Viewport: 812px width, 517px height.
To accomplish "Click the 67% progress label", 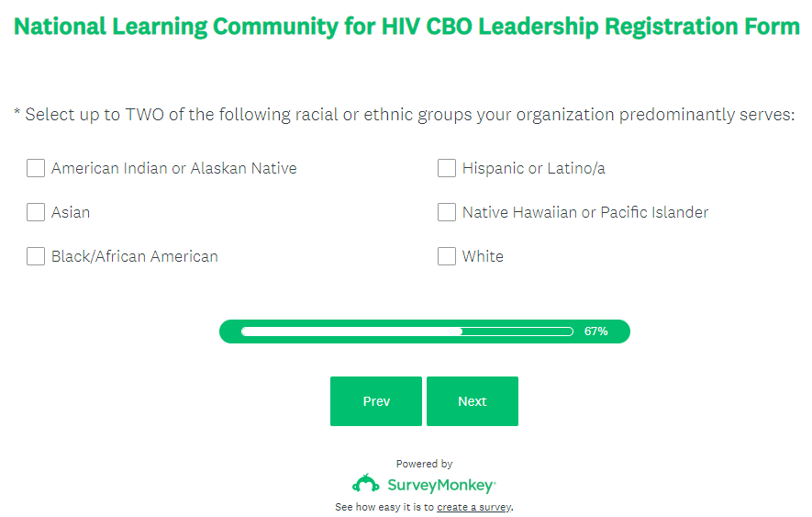I will coord(595,332).
